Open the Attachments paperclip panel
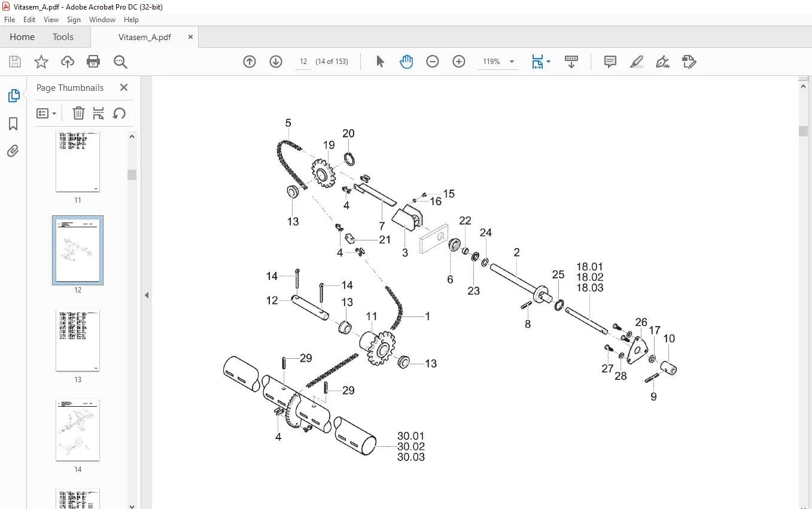Screen dimensions: 812x509 (13, 151)
